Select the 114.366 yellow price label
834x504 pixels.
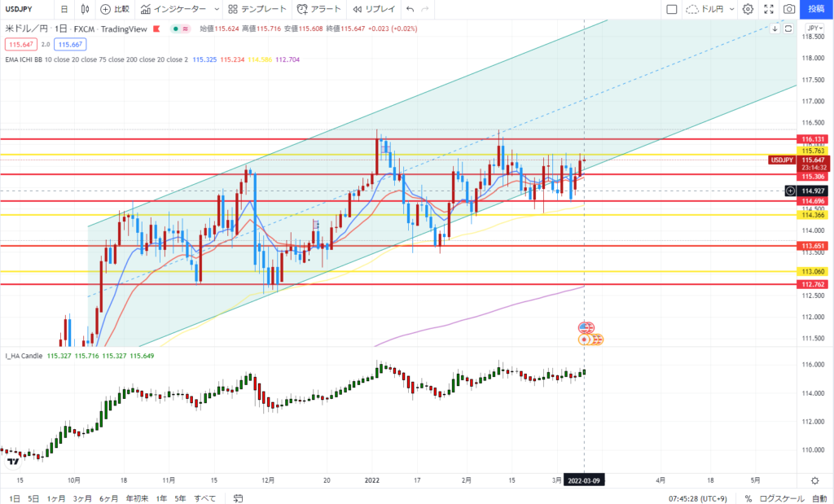pyautogui.click(x=813, y=215)
